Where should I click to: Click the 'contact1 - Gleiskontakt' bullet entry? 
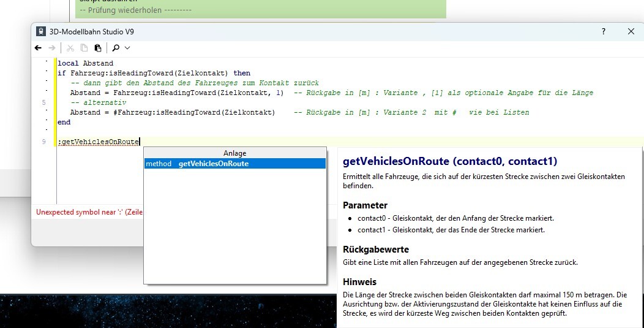point(451,230)
